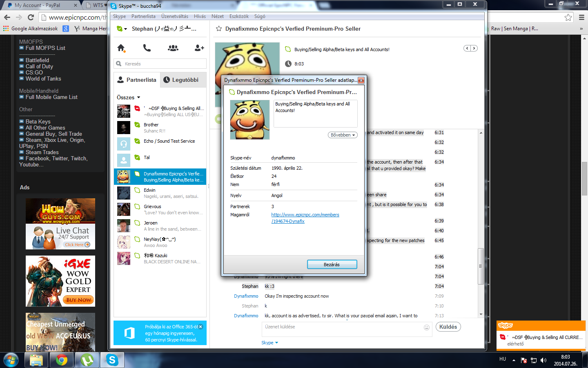588x368 pixels.
Task: Show the next mood message arrow
Action: click(474, 48)
